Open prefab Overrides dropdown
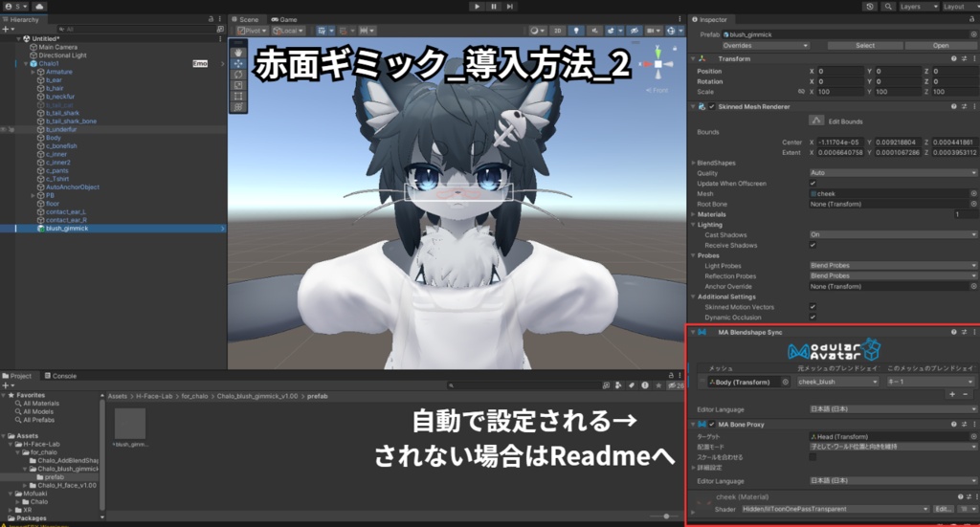 point(766,46)
